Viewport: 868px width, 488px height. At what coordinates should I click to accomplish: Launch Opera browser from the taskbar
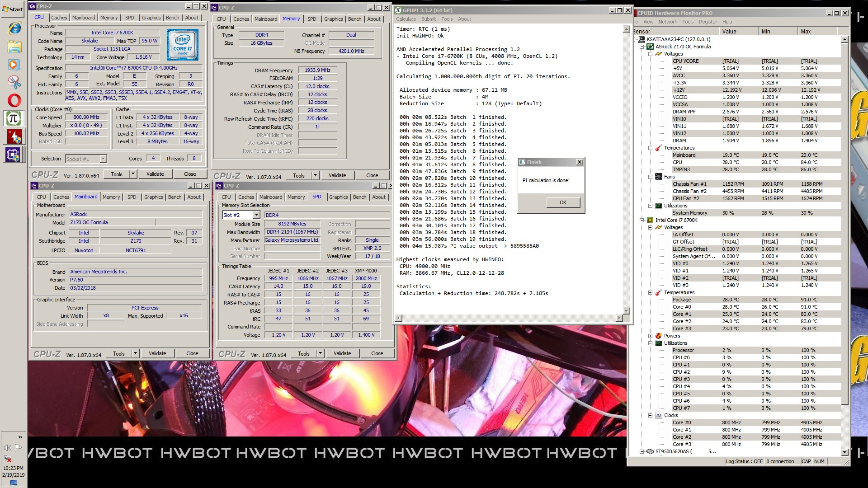pyautogui.click(x=14, y=100)
